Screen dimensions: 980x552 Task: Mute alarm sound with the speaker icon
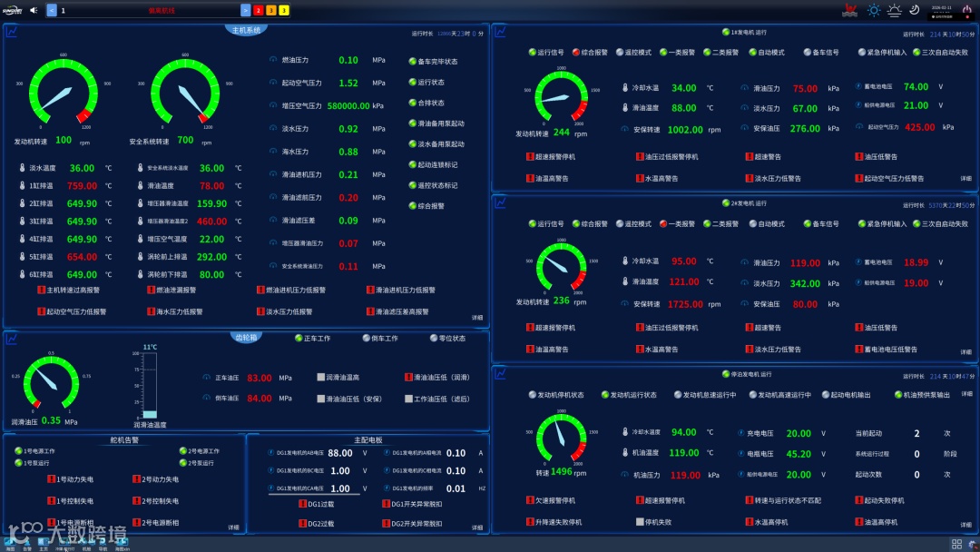pyautogui.click(x=34, y=10)
